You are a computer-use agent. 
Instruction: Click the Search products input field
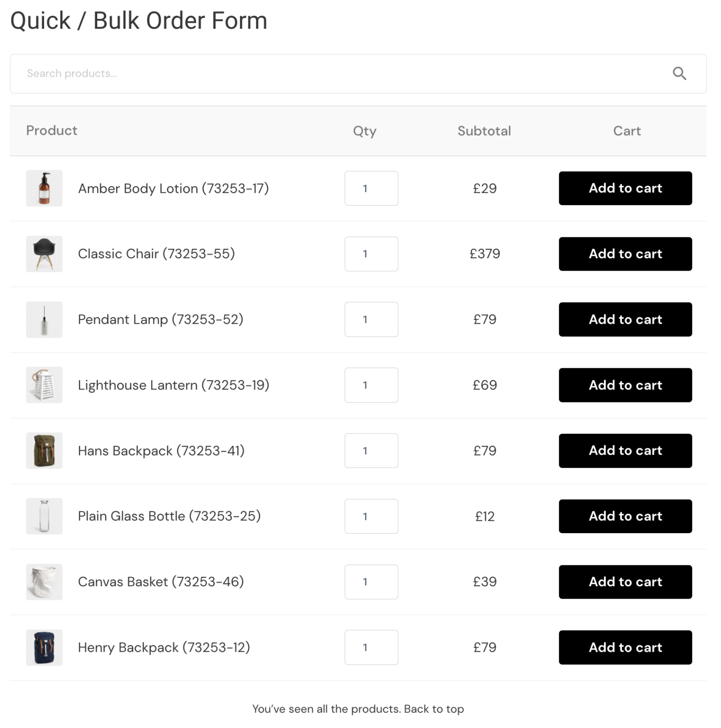point(332,73)
